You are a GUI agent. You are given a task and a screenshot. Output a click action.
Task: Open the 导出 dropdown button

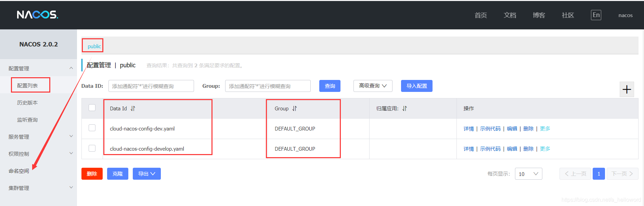pyautogui.click(x=147, y=174)
